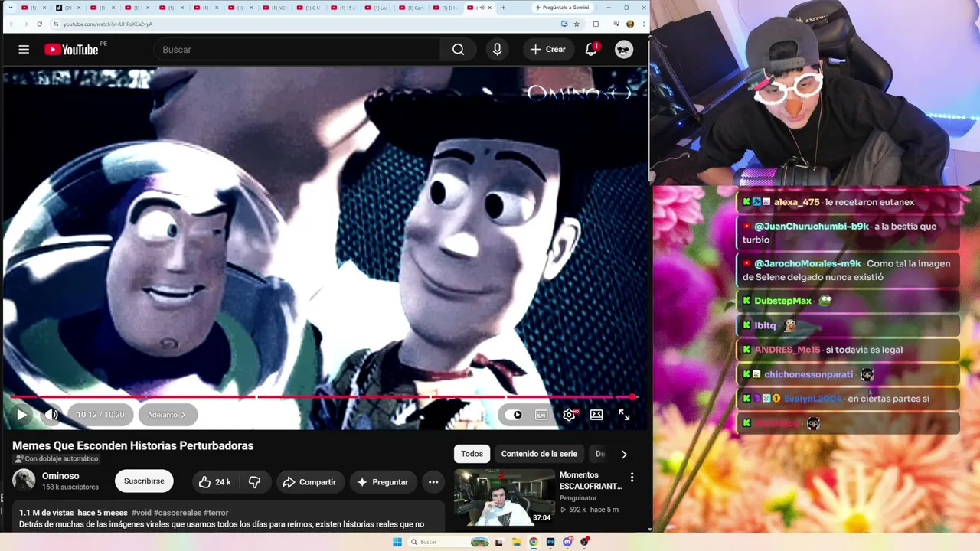980x551 pixels.
Task: Open Pregúntale a Gemini in Chrome
Action: point(562,8)
